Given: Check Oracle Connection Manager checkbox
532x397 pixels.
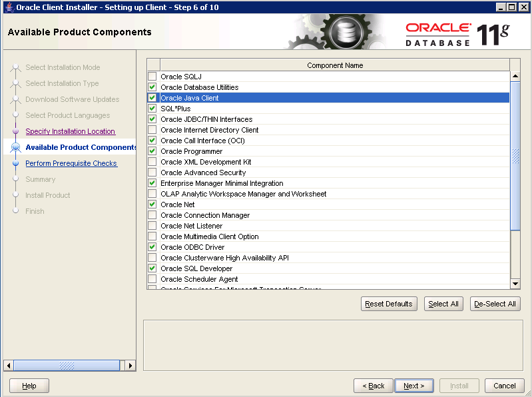Looking at the screenshot, I should [x=152, y=215].
